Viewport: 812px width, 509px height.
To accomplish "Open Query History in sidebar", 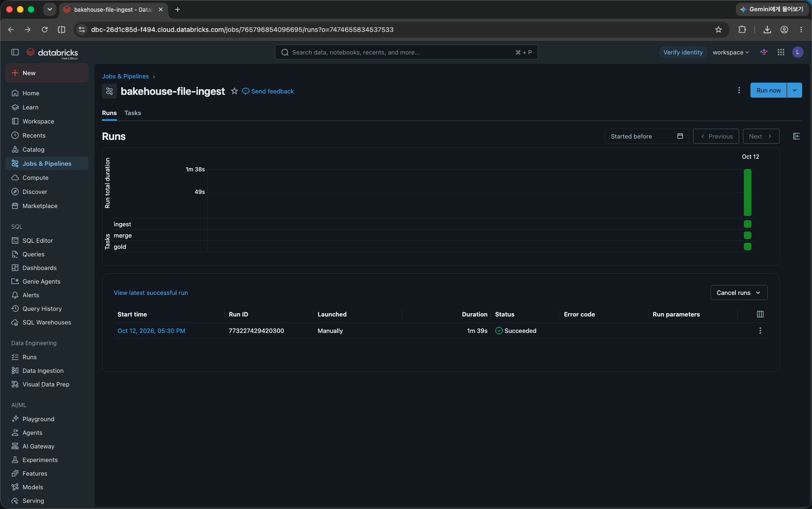I will [x=47, y=308].
